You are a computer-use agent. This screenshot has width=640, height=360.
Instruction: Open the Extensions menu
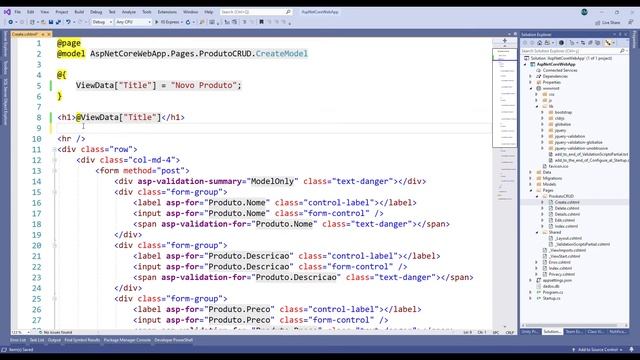[x=167, y=12]
